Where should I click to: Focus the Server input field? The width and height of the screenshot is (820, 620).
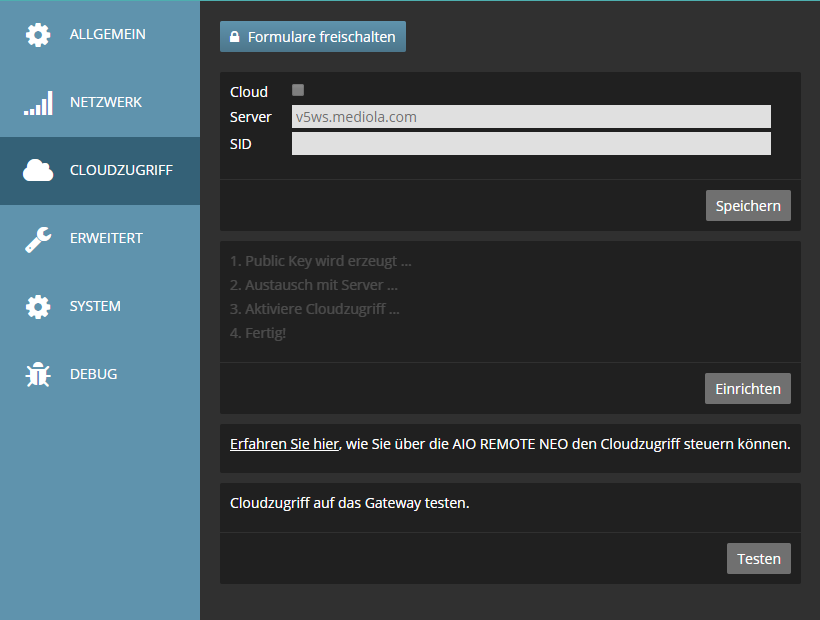coord(531,117)
